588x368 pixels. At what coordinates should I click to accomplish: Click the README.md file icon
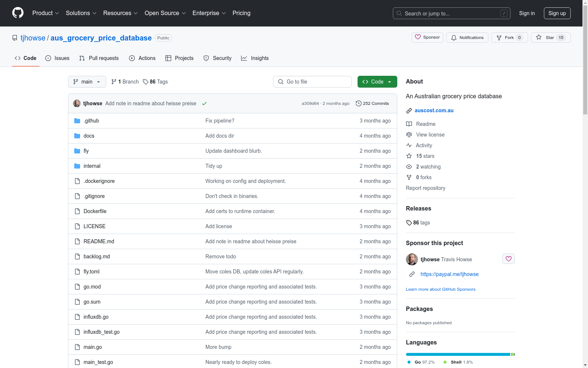77,241
